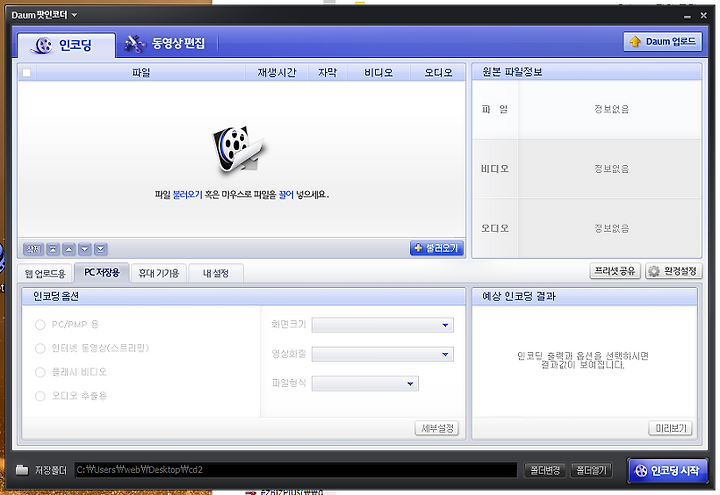Click the 재생시간 column header
The width and height of the screenshot is (720, 495).
(x=276, y=73)
